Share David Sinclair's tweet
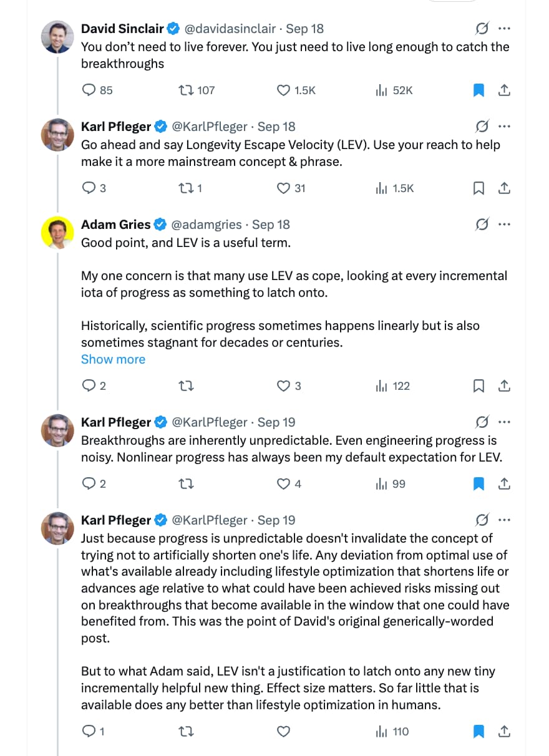Image resolution: width=549 pixels, height=756 pixels. pyautogui.click(x=504, y=90)
